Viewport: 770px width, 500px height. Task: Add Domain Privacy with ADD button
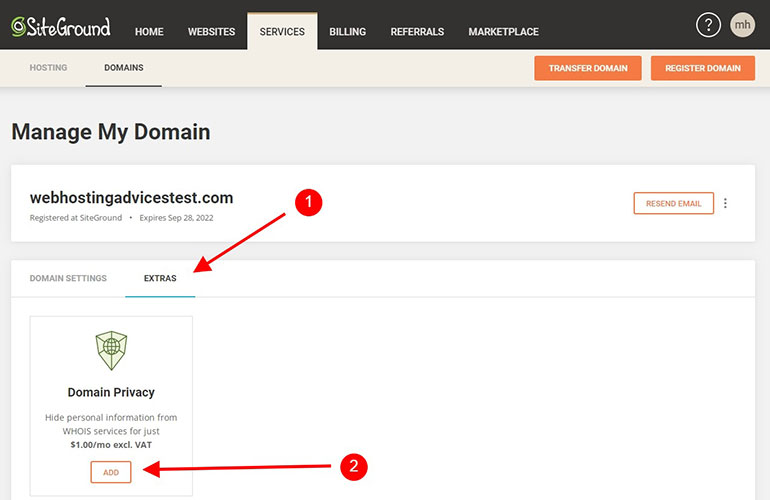click(x=111, y=472)
